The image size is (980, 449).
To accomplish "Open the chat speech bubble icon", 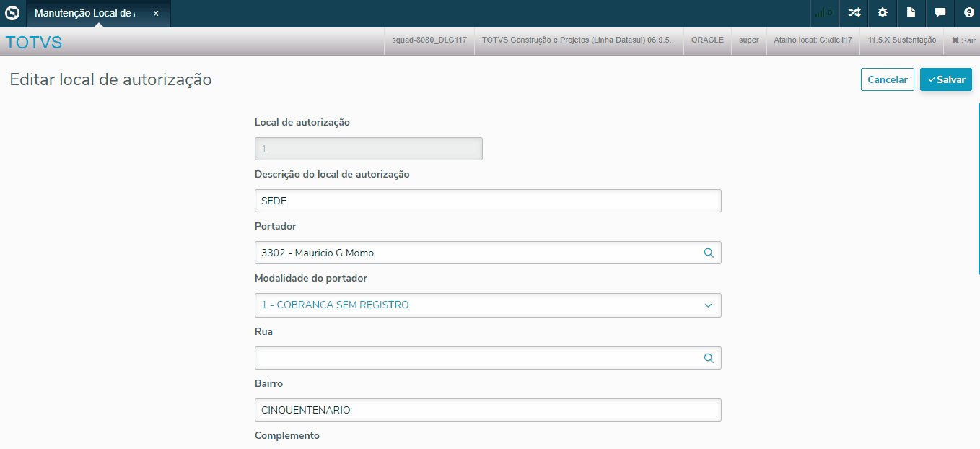I will [x=940, y=13].
